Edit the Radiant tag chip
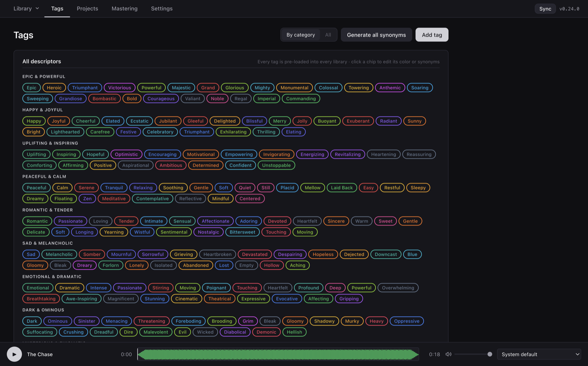This screenshot has height=366, width=588. tap(388, 121)
